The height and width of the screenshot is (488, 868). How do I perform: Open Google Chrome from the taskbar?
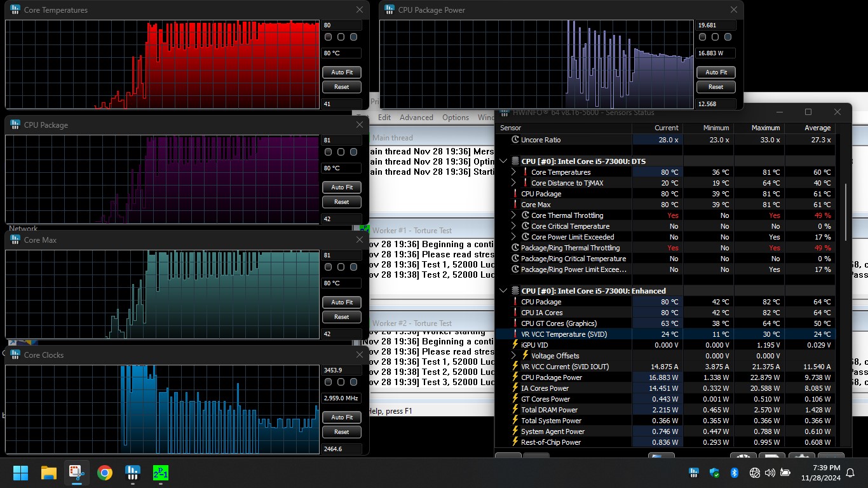[x=105, y=473]
